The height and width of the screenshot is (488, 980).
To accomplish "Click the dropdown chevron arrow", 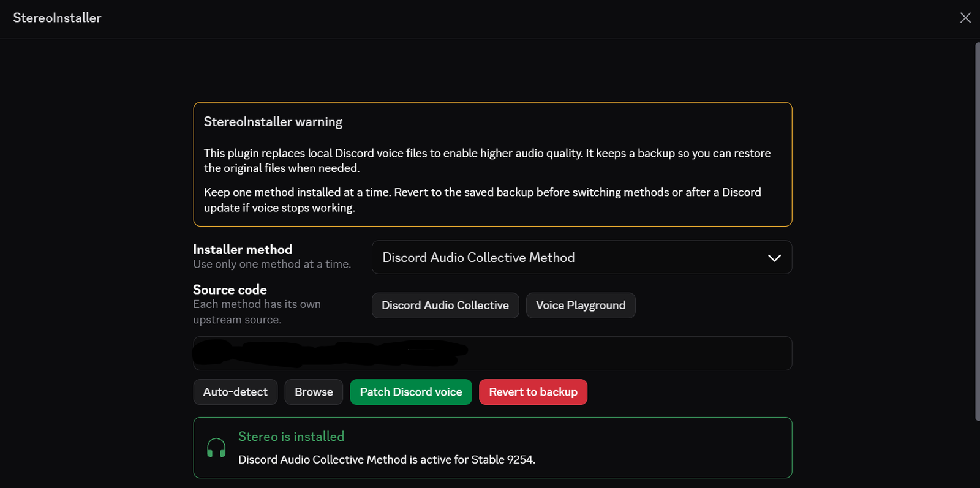I will 774,258.
